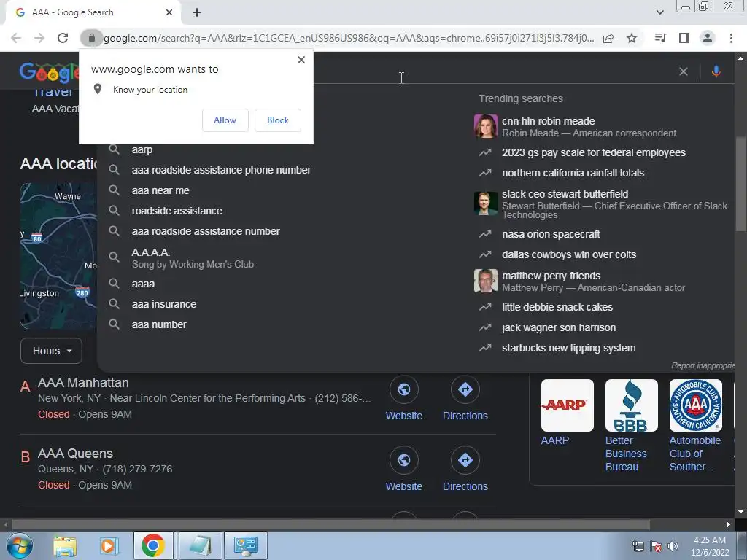Open Windows Explorer from taskbar
This screenshot has height=560, width=747.
[x=65, y=545]
